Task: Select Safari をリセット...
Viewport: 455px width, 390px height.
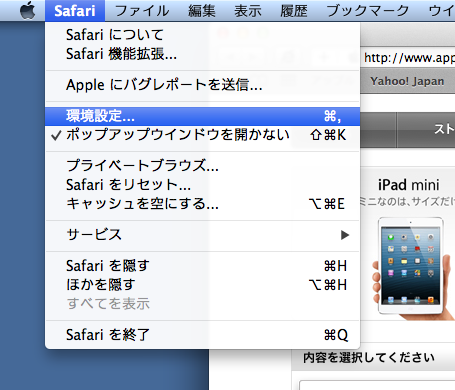Action: coord(203,184)
